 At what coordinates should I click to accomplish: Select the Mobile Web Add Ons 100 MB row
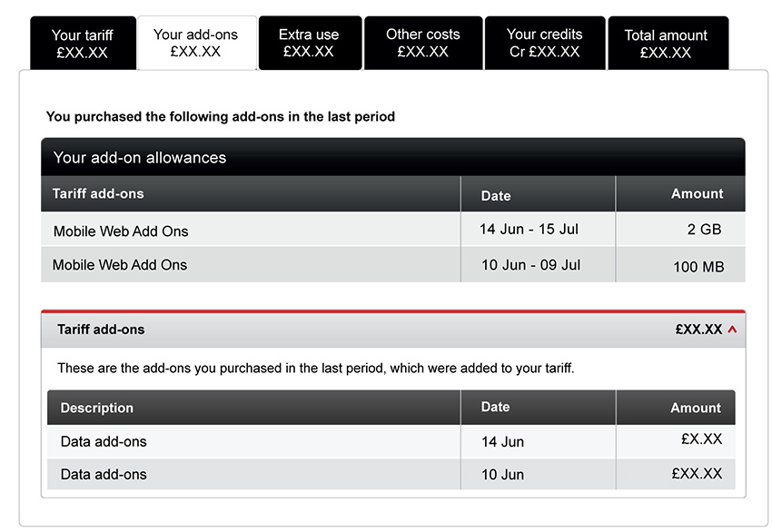[x=393, y=265]
